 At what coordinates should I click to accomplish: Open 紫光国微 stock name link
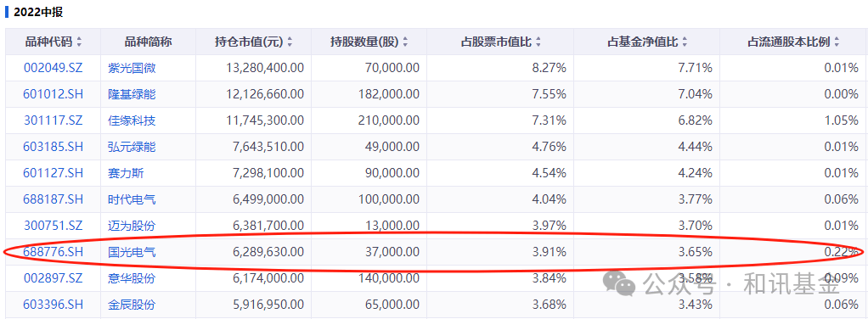[132, 68]
